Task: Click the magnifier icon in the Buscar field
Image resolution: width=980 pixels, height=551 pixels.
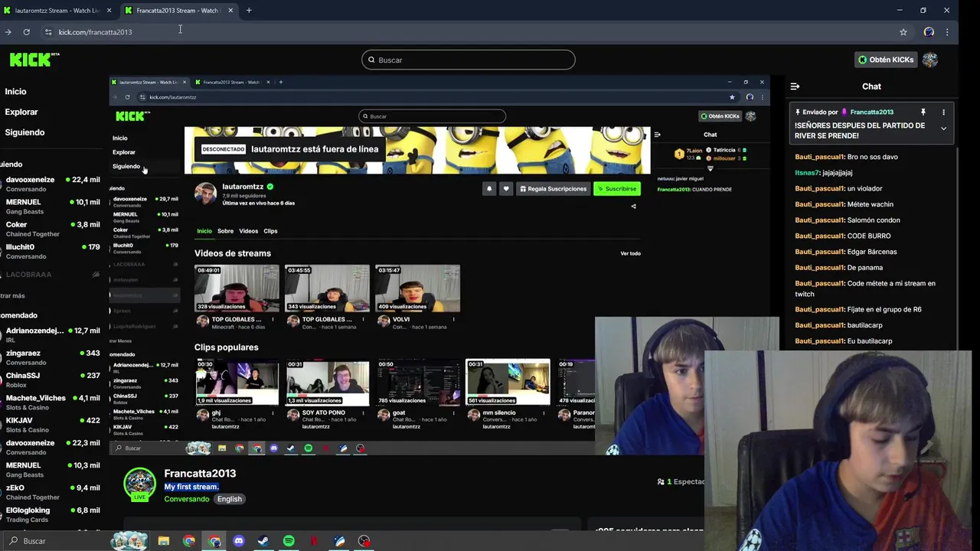Action: [x=372, y=60]
